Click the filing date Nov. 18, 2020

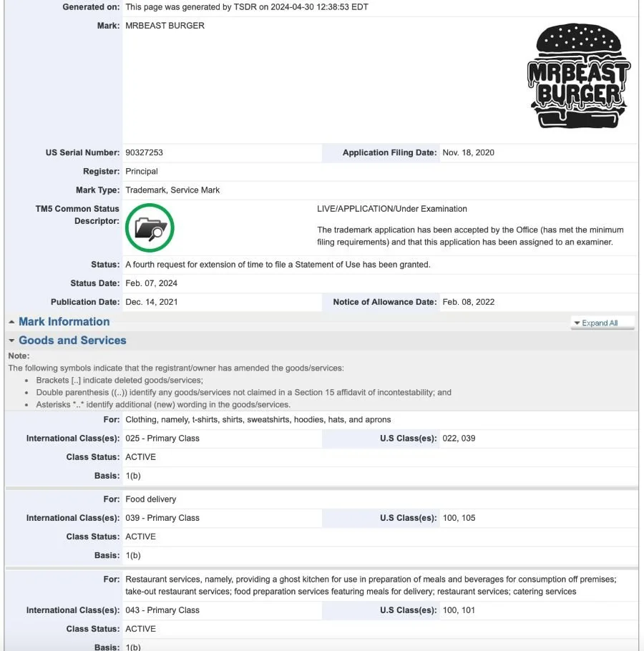[x=469, y=152]
